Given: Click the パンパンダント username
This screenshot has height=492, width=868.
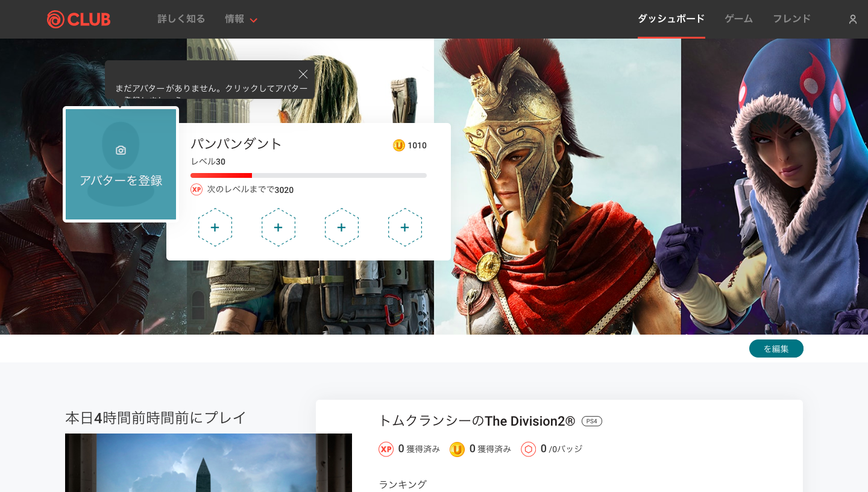Looking at the screenshot, I should pyautogui.click(x=236, y=144).
